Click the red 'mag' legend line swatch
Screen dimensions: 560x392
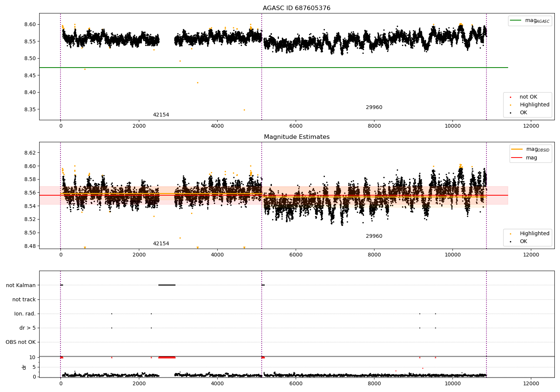(x=517, y=158)
